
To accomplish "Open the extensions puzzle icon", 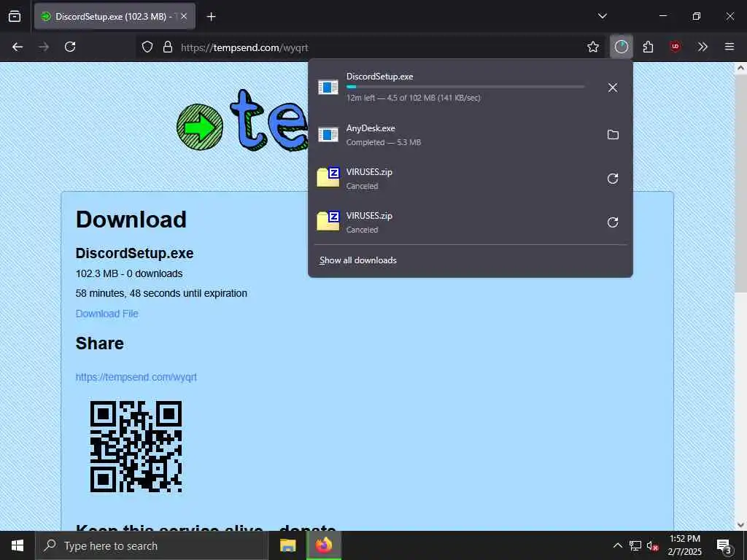I will [648, 47].
